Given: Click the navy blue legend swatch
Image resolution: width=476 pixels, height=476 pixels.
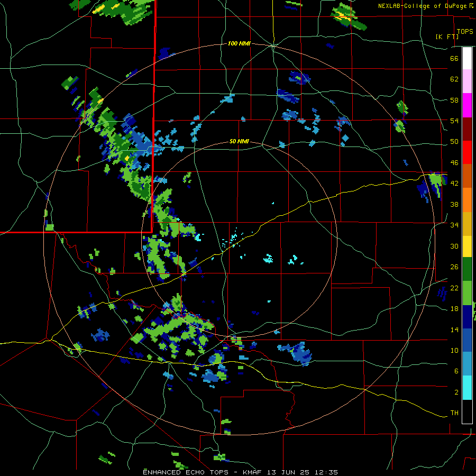Looking at the screenshot, I should [x=467, y=317].
